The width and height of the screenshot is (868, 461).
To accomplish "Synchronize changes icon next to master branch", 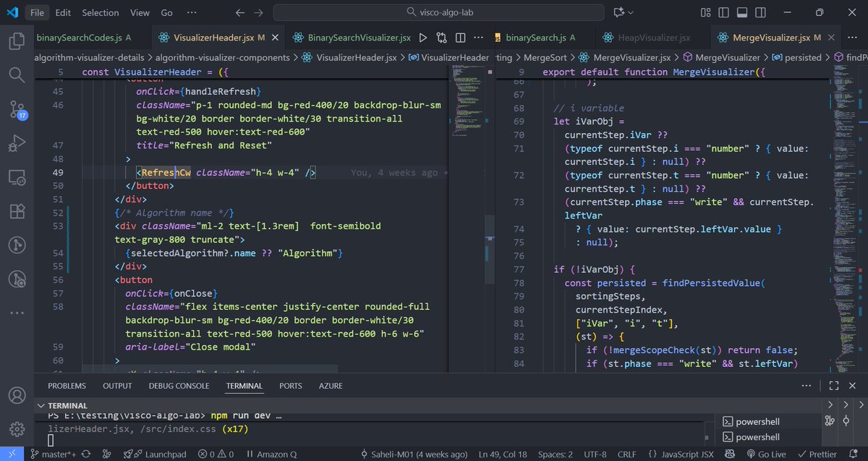I will tap(86, 454).
